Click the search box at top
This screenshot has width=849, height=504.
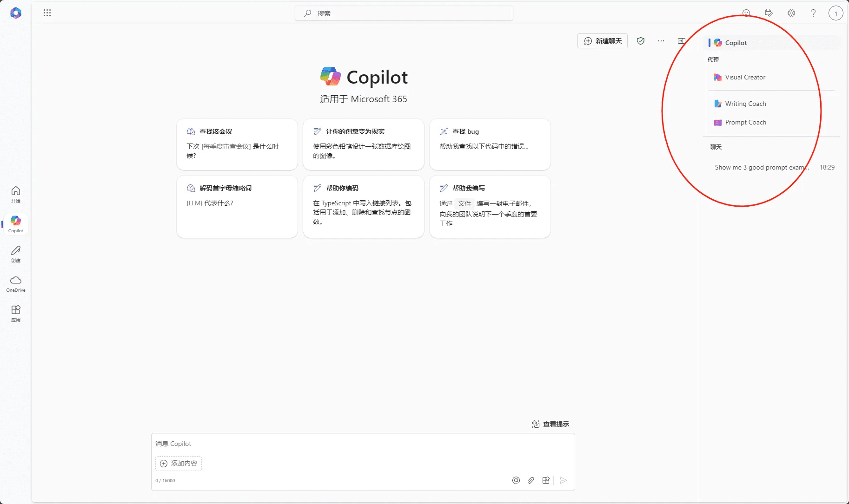pyautogui.click(x=404, y=13)
